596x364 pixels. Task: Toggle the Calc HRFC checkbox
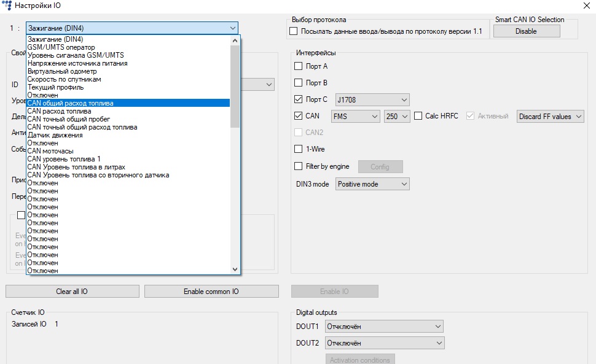418,116
